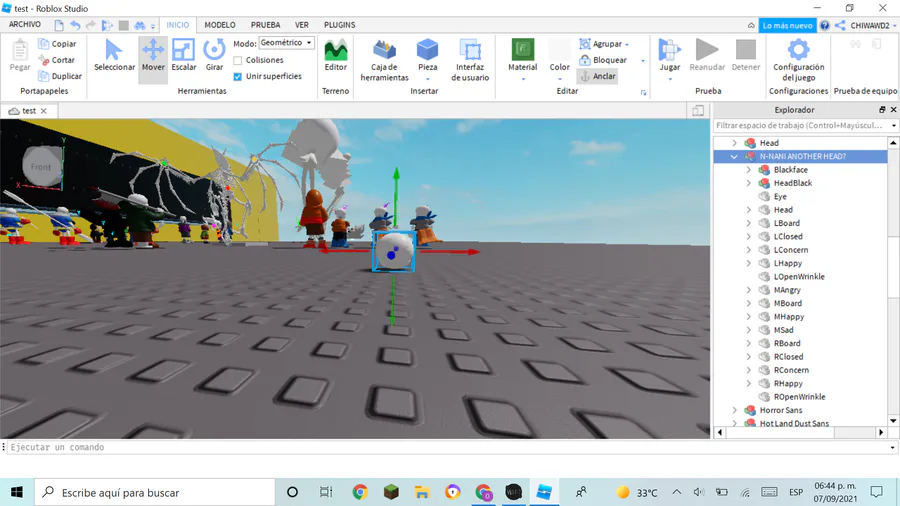Click the Windows taskbar search box

(x=155, y=492)
